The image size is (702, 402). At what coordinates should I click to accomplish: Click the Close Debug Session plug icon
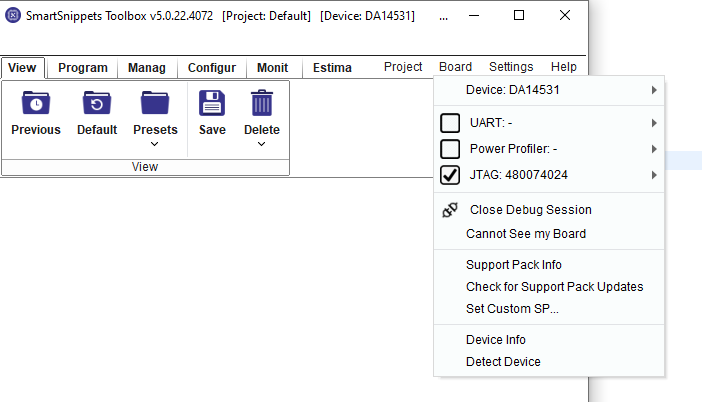450,210
